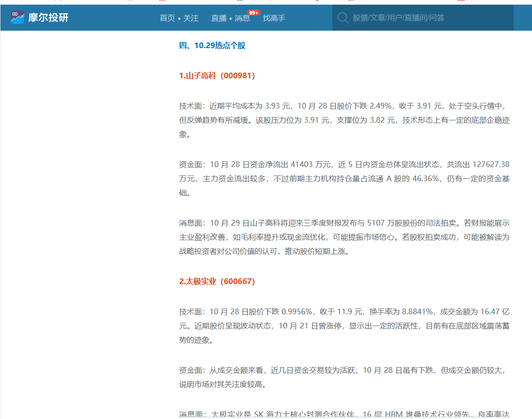532x419 pixels.
Task: Open 消息 messages in the header
Action: click(x=242, y=18)
